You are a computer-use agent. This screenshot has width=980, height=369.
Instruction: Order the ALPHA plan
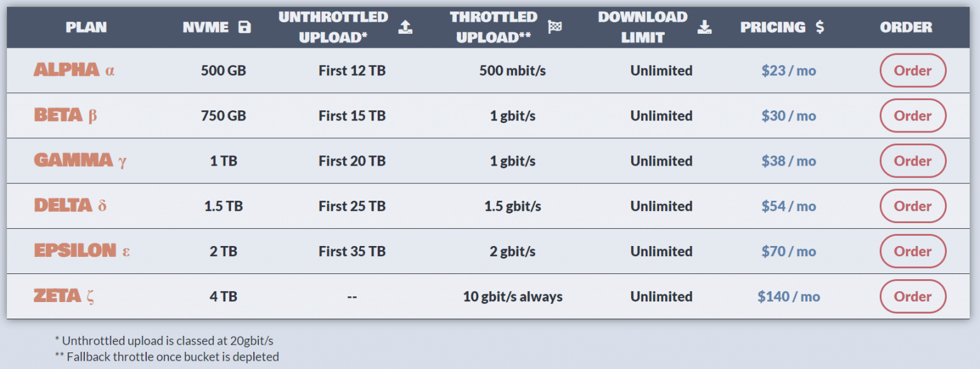point(912,70)
